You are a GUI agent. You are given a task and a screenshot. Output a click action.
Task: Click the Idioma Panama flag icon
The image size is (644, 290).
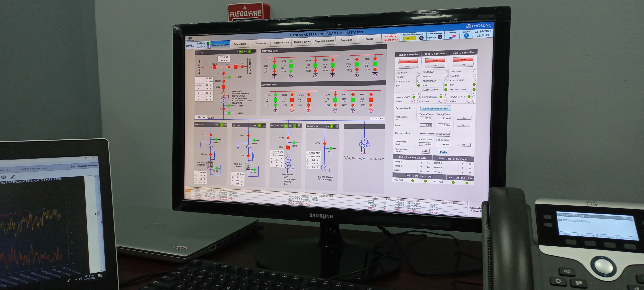[x=452, y=36]
